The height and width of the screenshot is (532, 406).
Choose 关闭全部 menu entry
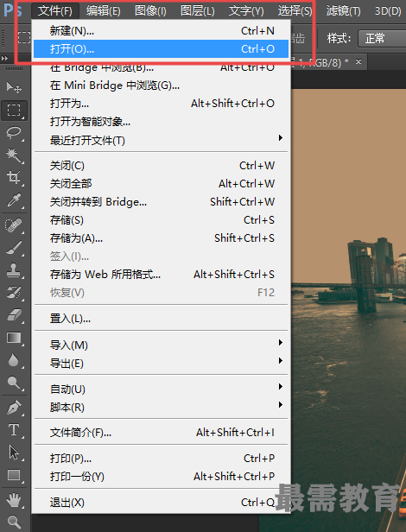click(160, 184)
